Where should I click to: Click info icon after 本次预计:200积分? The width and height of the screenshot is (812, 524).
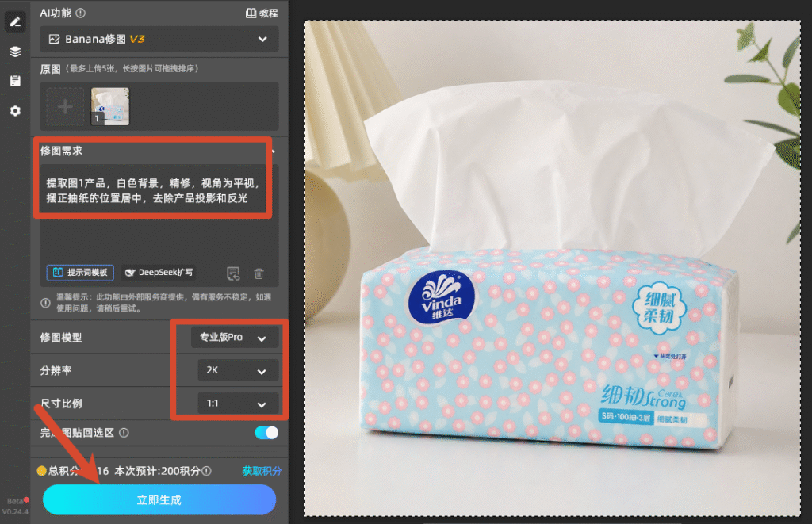tap(207, 471)
